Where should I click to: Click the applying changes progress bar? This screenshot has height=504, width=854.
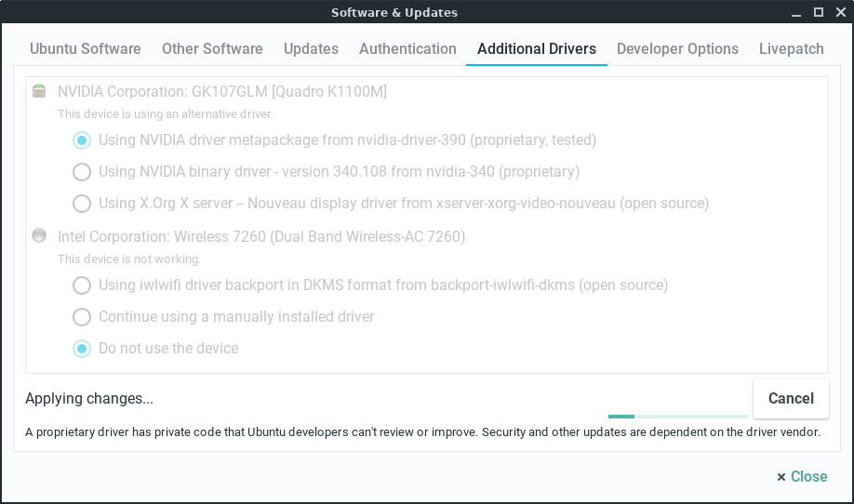pos(677,416)
